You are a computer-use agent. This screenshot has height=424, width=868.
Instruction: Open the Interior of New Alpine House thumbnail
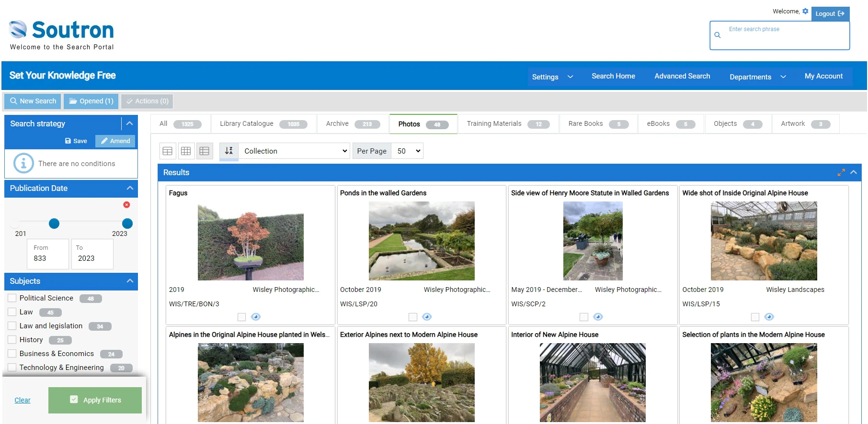tap(593, 382)
